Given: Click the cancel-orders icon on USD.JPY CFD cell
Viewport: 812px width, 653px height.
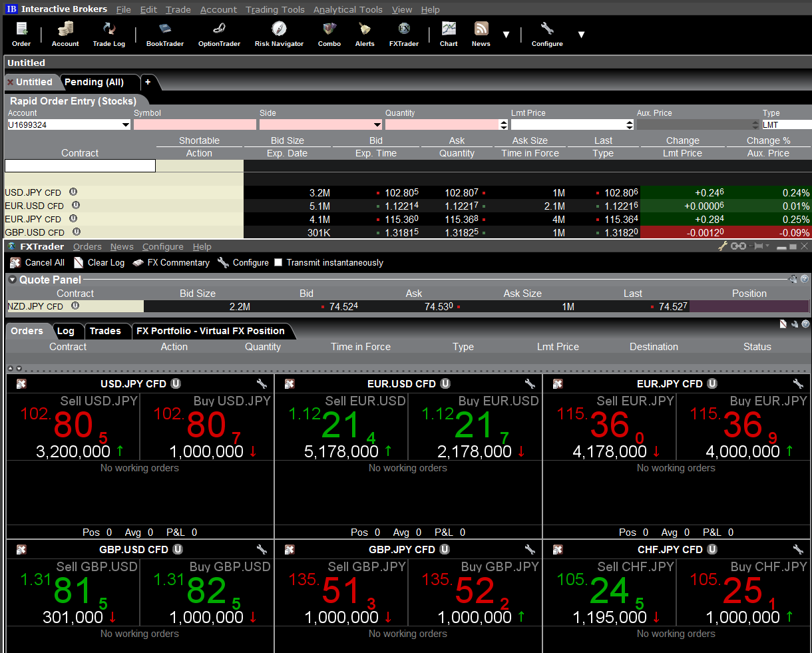Looking at the screenshot, I should [x=21, y=383].
